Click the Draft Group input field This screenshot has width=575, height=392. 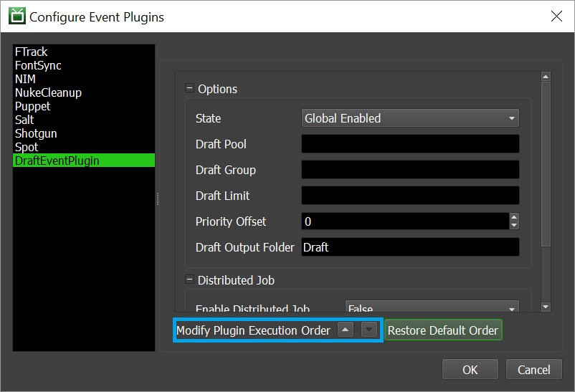pyautogui.click(x=410, y=169)
